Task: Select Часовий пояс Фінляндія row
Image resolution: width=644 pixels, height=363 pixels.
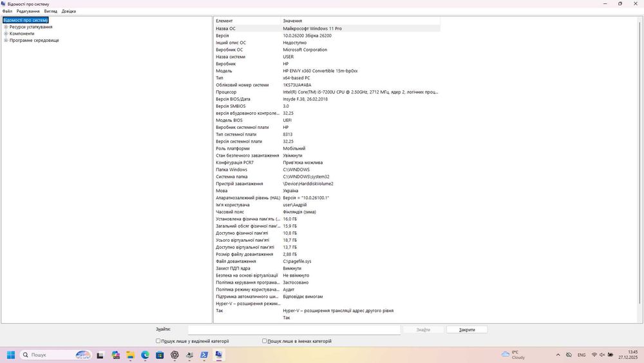Action: point(327,211)
